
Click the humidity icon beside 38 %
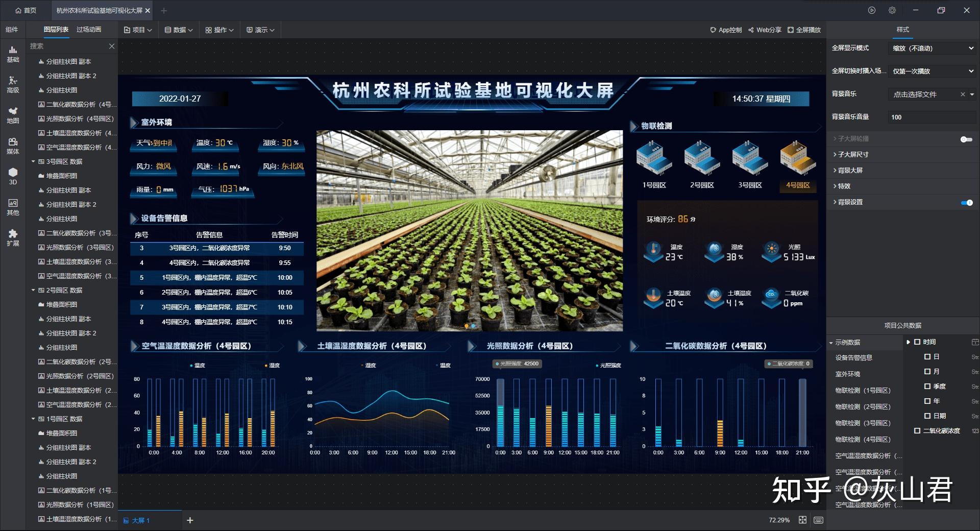(715, 251)
